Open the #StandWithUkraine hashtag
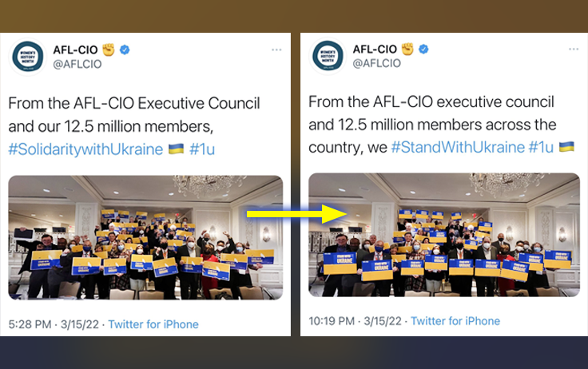588x369 pixels. coord(458,147)
